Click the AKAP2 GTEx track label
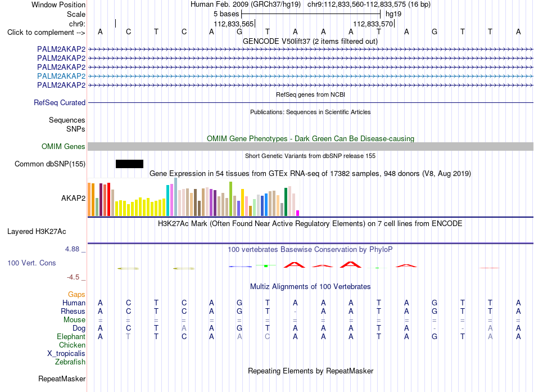Viewport: 534px width, 392px height. click(x=73, y=199)
